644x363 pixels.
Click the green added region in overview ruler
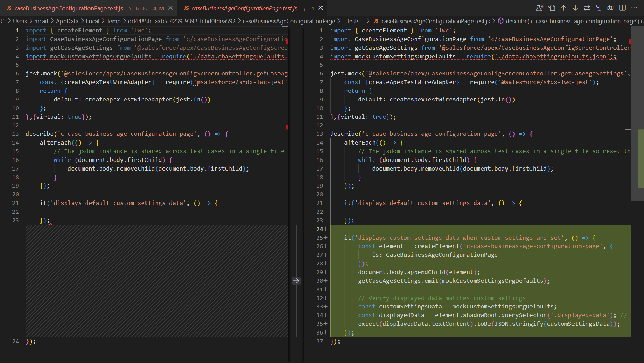point(641,158)
